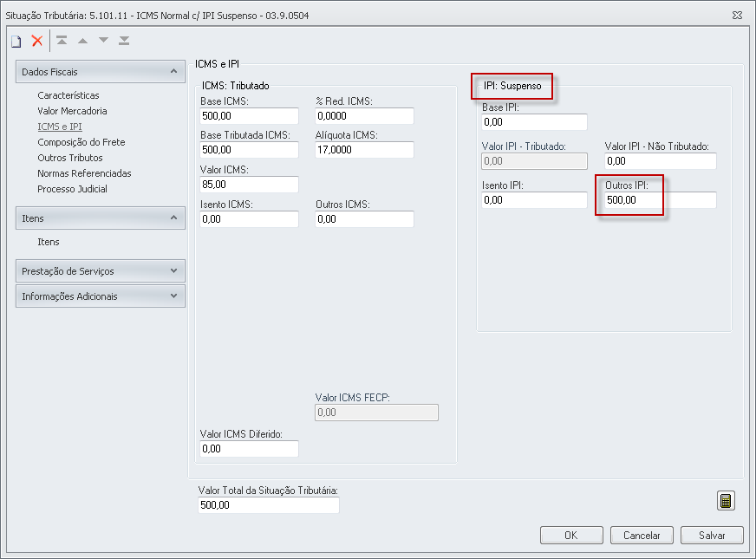Click the previous record up arrow
Screen dimensions: 756x559
83,41
